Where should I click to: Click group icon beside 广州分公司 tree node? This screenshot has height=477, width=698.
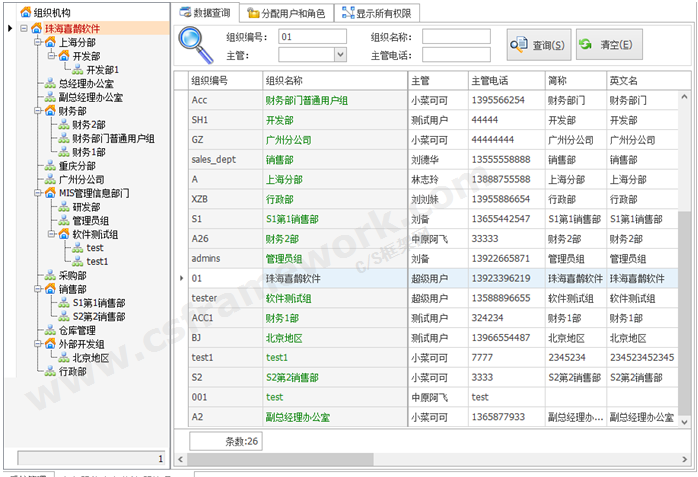(50, 179)
